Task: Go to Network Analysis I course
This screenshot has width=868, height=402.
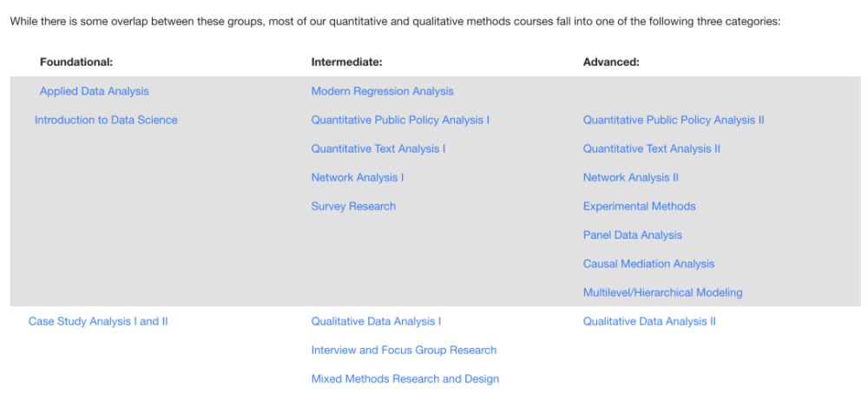Action: coord(358,177)
